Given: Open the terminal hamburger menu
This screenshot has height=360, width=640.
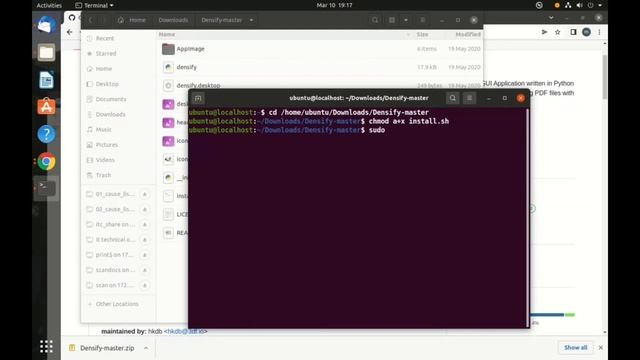Looking at the screenshot, I should (x=469, y=98).
